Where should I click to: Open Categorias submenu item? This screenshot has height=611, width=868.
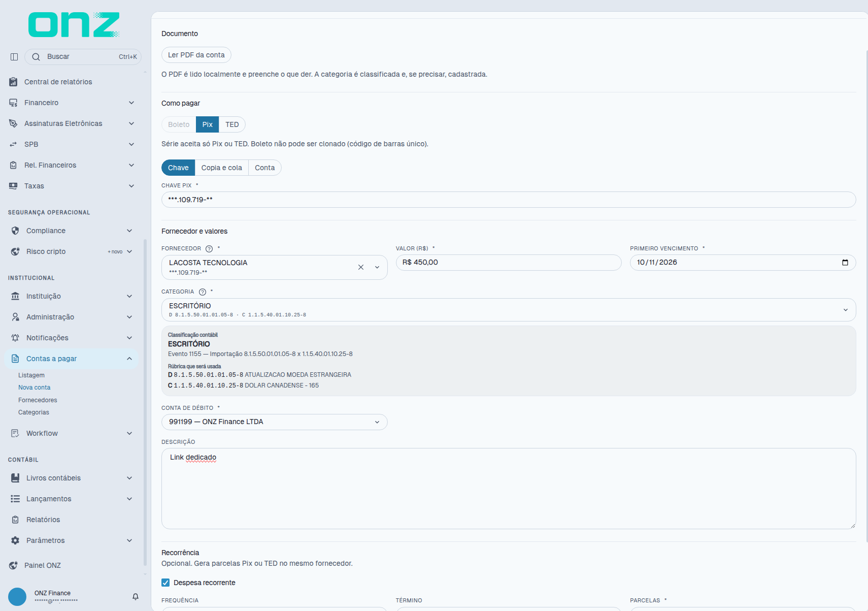(34, 412)
